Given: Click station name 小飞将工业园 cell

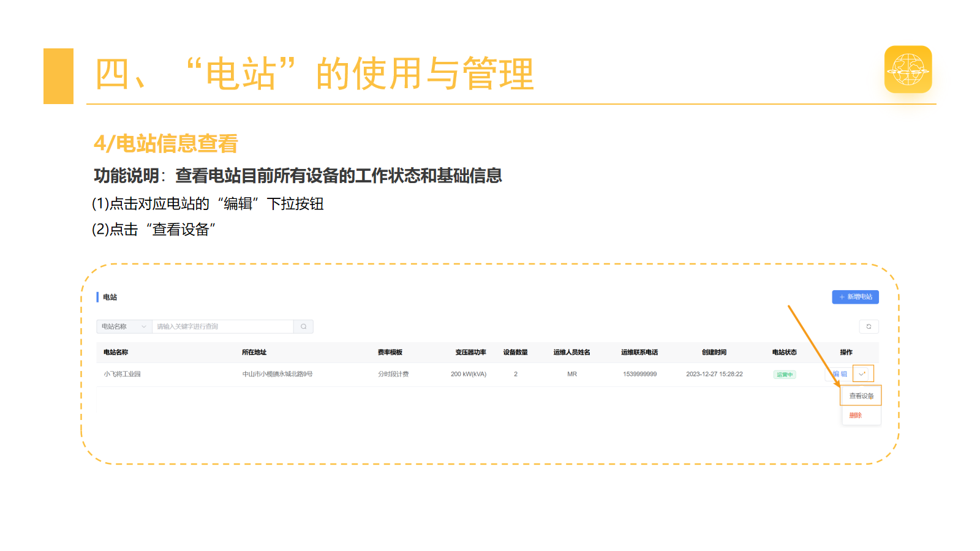Looking at the screenshot, I should 122,374.
